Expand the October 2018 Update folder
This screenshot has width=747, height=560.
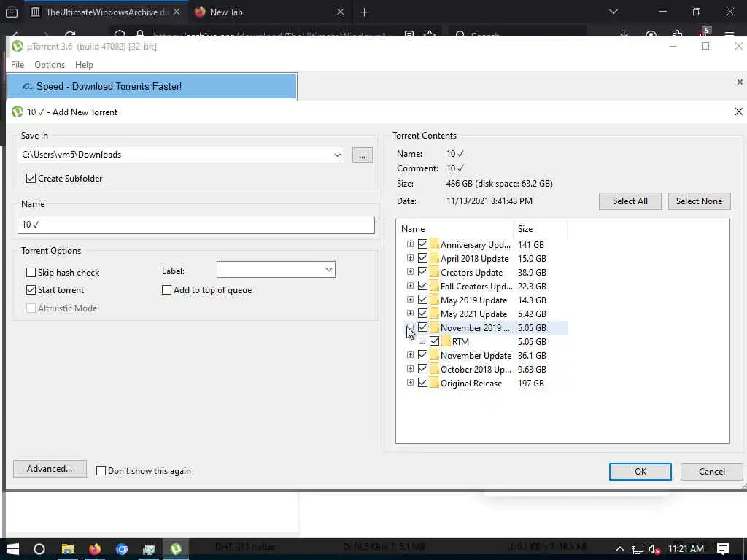[410, 368]
